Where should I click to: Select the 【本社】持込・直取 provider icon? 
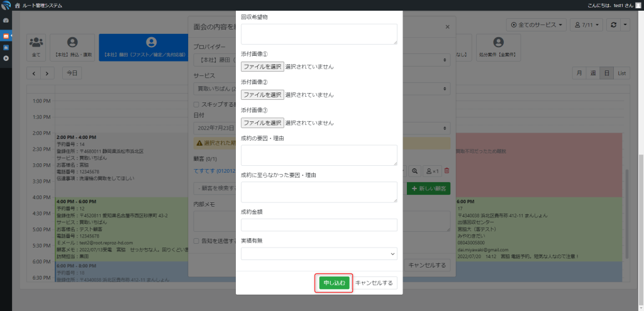(72, 48)
